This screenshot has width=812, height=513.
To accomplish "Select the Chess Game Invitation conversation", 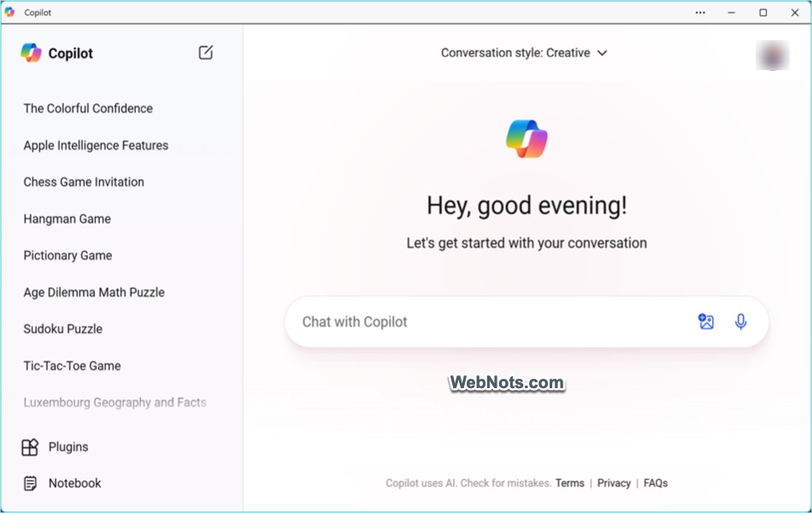I will [84, 182].
